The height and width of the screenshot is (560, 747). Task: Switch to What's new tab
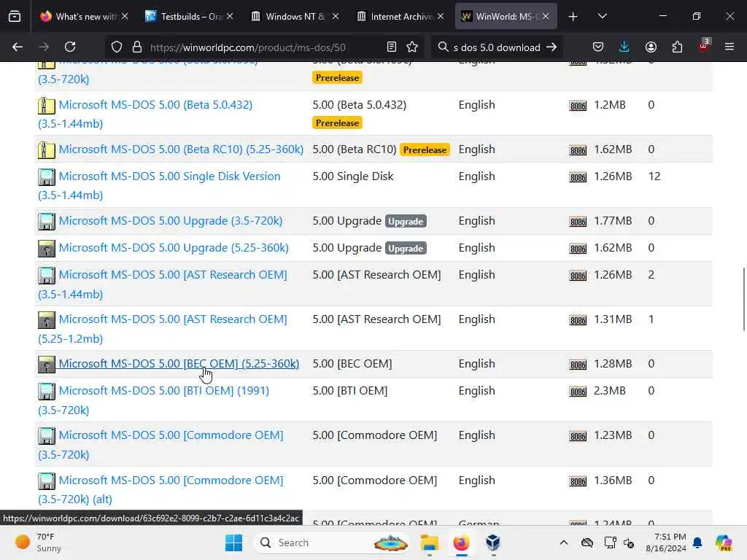[x=85, y=16]
